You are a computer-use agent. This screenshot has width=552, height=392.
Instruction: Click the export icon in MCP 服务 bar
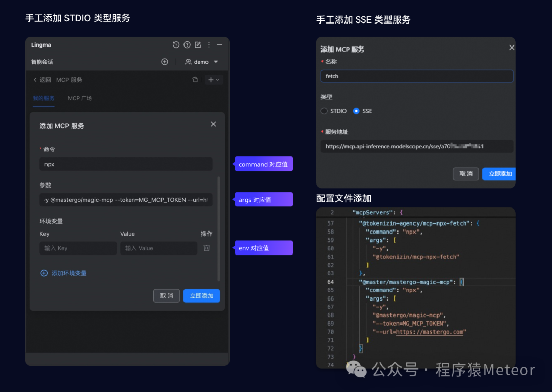195,80
